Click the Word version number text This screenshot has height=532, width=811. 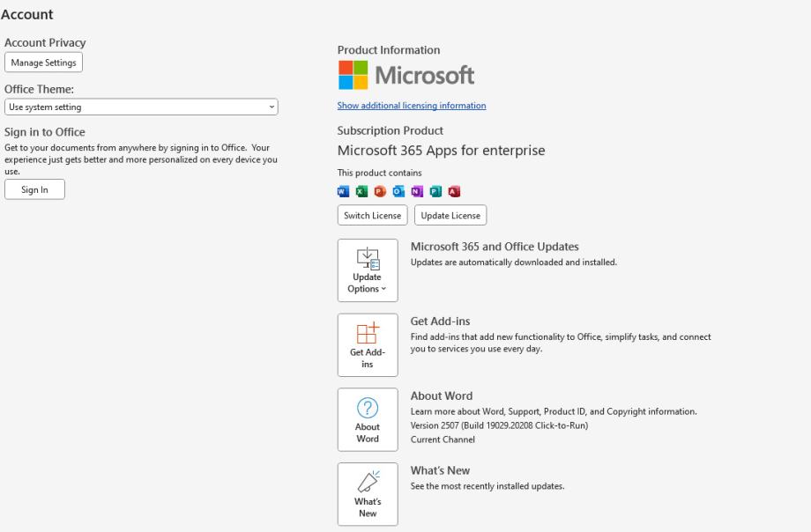point(499,425)
